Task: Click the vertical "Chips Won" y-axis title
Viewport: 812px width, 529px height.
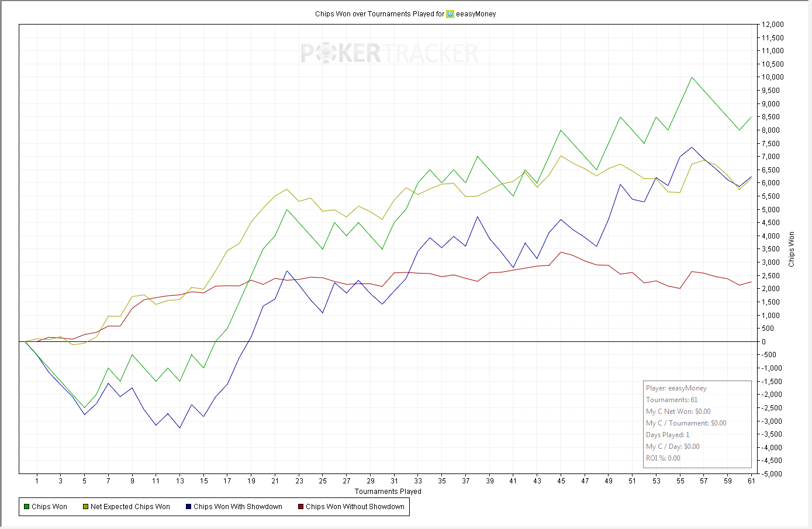Action: pyautogui.click(x=792, y=250)
